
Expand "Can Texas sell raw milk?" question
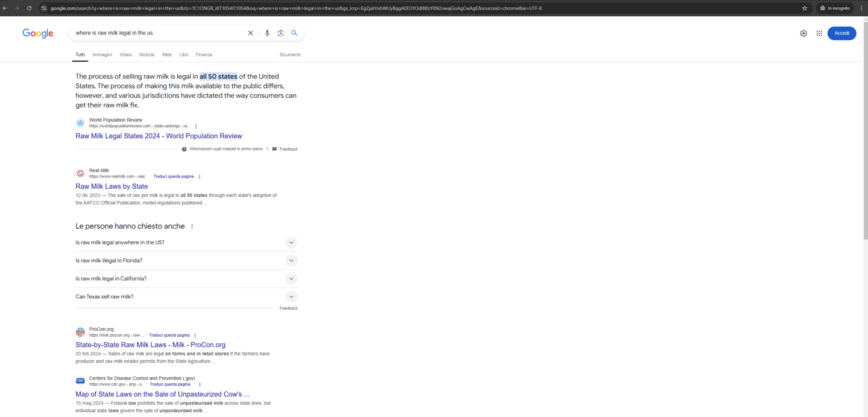click(x=291, y=297)
